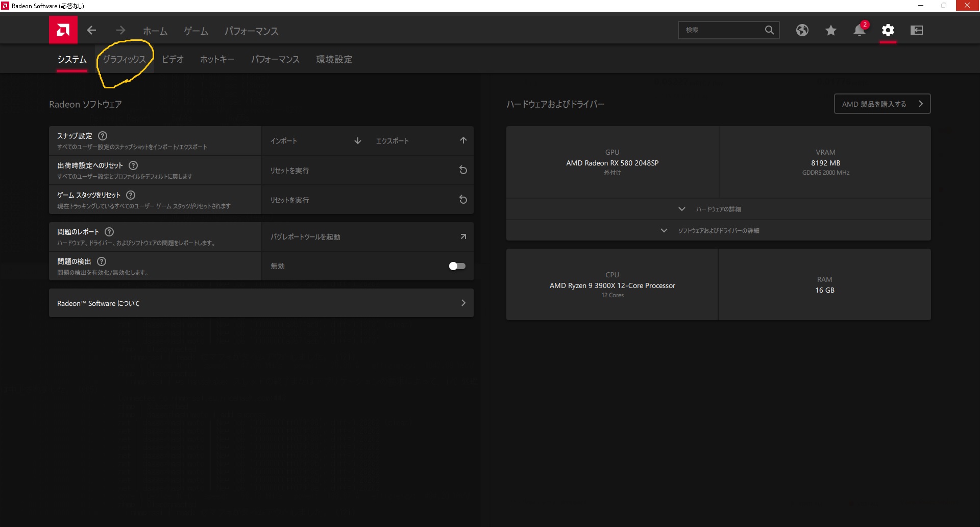The image size is (980, 527).
Task: Click help icon next to 問題のレポート
Action: click(x=109, y=232)
